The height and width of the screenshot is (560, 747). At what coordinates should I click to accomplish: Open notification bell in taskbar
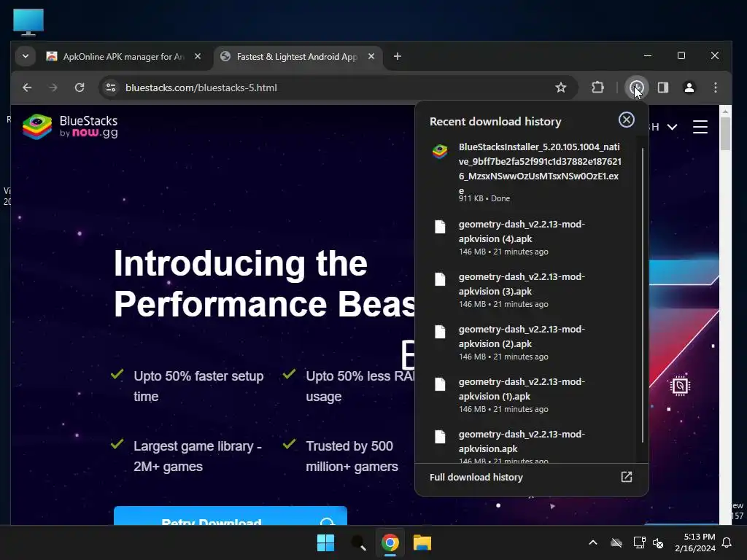coord(727,542)
